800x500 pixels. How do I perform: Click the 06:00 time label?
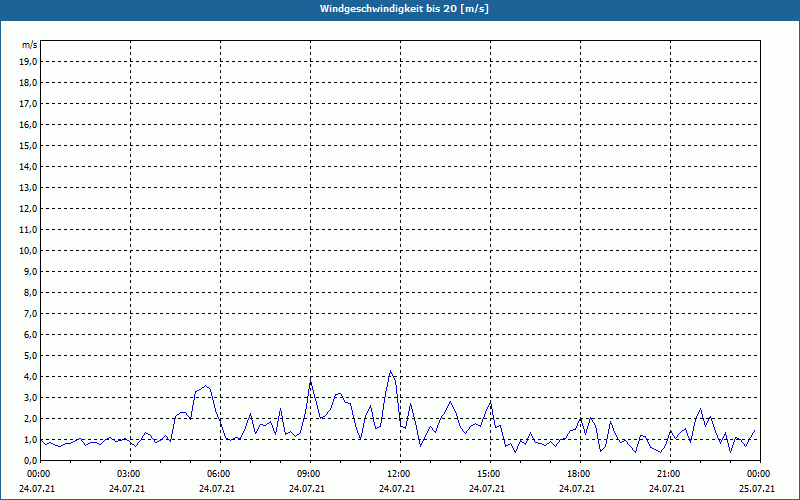point(220,474)
